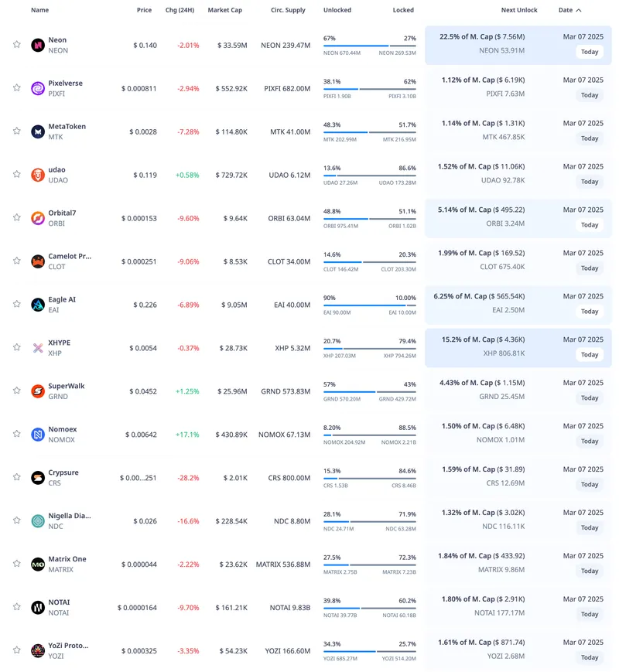Favorite Neon with the star toggle

coord(16,45)
